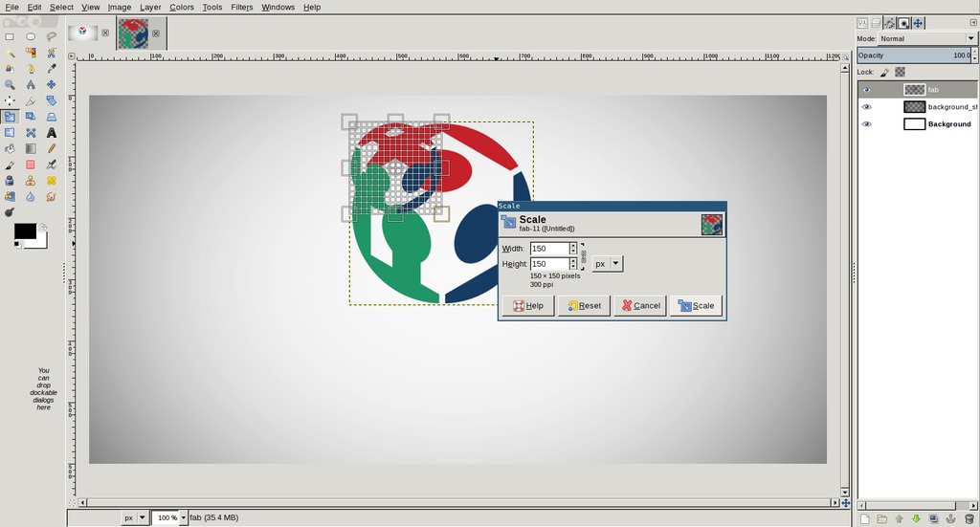Lower the layer with green arrow
Viewport: 980px width, 527px height.
point(916,519)
